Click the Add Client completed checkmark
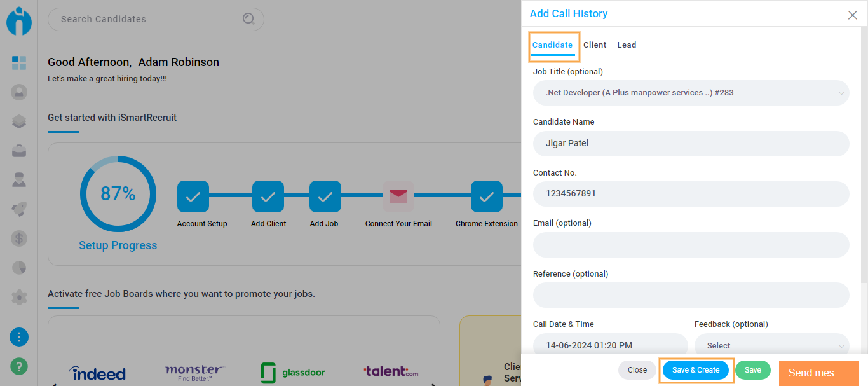 (x=268, y=196)
